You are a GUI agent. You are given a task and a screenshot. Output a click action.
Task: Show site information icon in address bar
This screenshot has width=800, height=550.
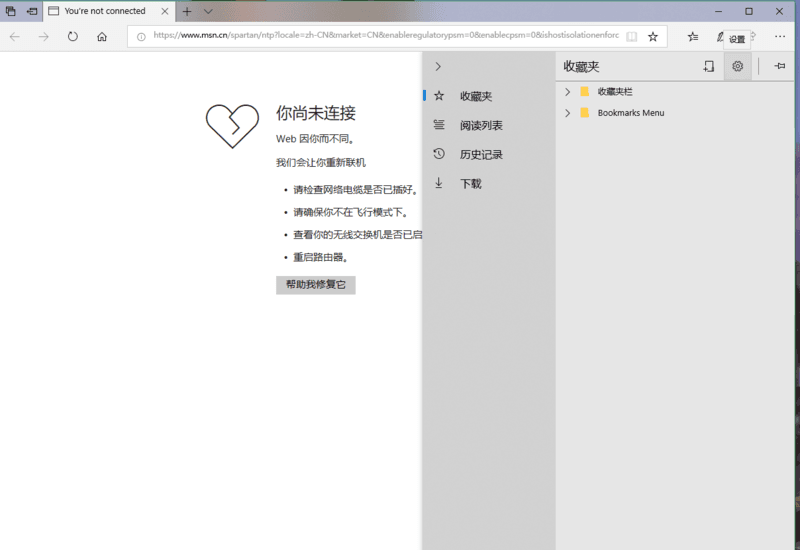click(x=141, y=37)
